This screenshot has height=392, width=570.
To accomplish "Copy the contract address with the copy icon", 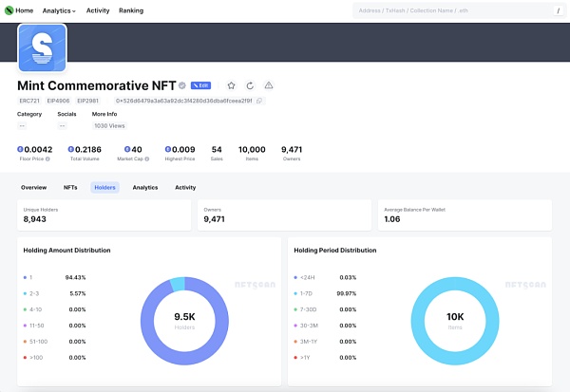I will 259,101.
